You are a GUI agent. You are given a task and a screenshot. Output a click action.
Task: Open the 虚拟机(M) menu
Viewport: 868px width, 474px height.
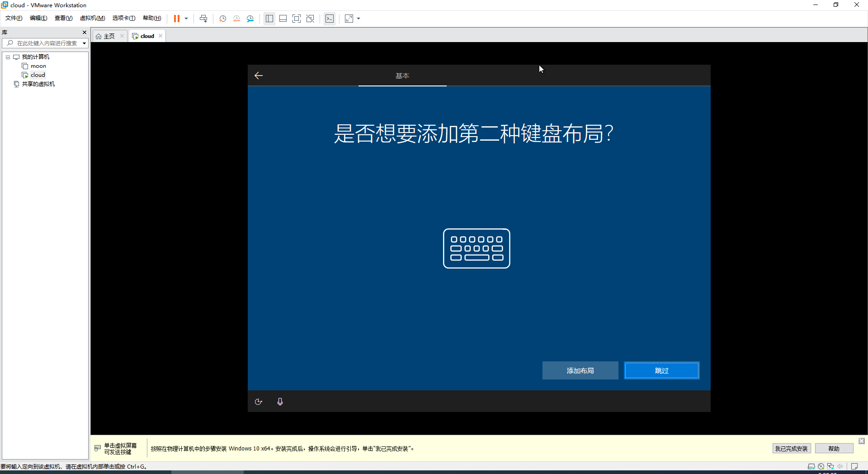point(92,18)
